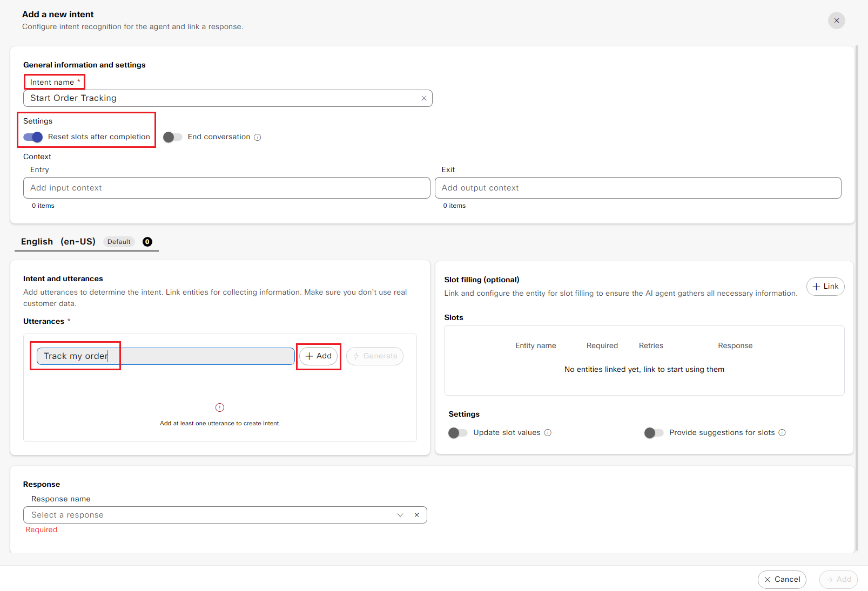The height and width of the screenshot is (591, 868).
Task: Close the Add a new intent dialog
Action: tap(836, 21)
